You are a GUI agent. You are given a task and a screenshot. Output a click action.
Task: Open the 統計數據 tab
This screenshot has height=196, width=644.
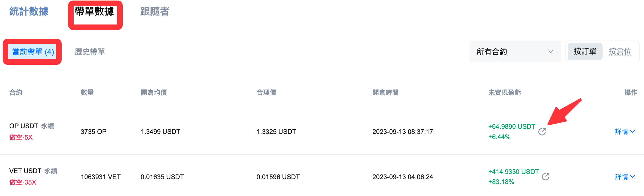point(29,11)
